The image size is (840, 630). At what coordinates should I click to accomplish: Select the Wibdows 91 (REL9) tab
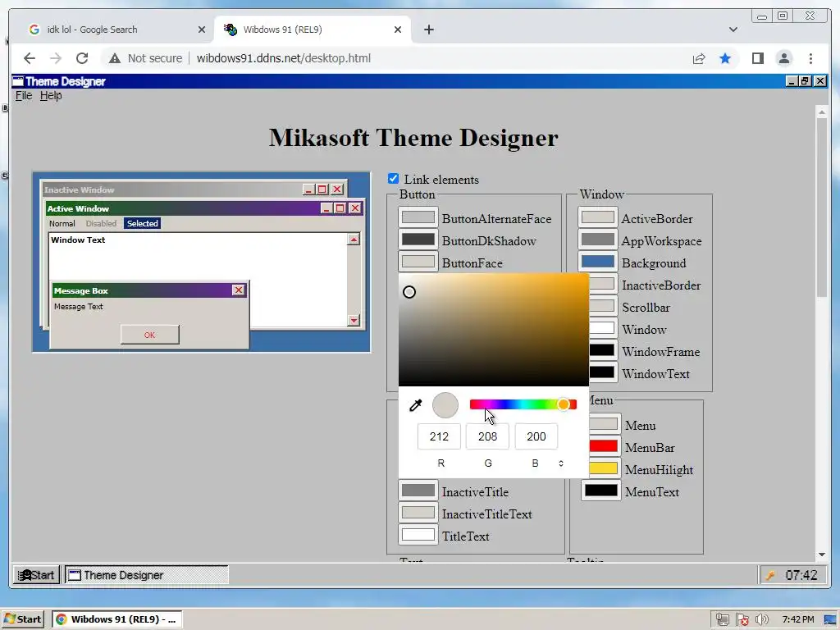tap(313, 30)
